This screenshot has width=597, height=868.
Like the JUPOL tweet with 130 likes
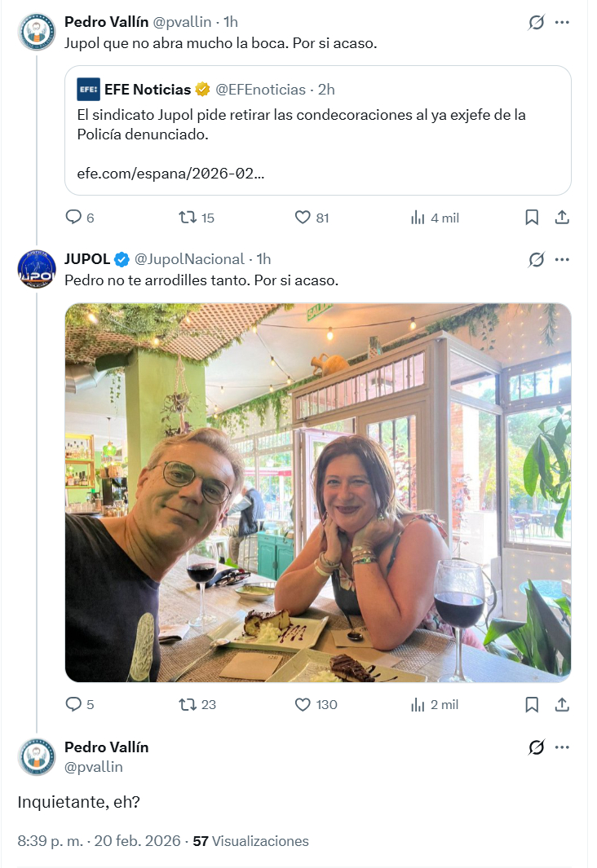(x=303, y=704)
